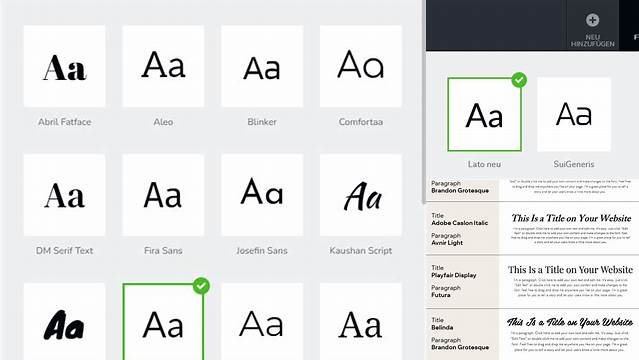Choose the DM Serif Text tile
This screenshot has width=639, height=360.
64,195
